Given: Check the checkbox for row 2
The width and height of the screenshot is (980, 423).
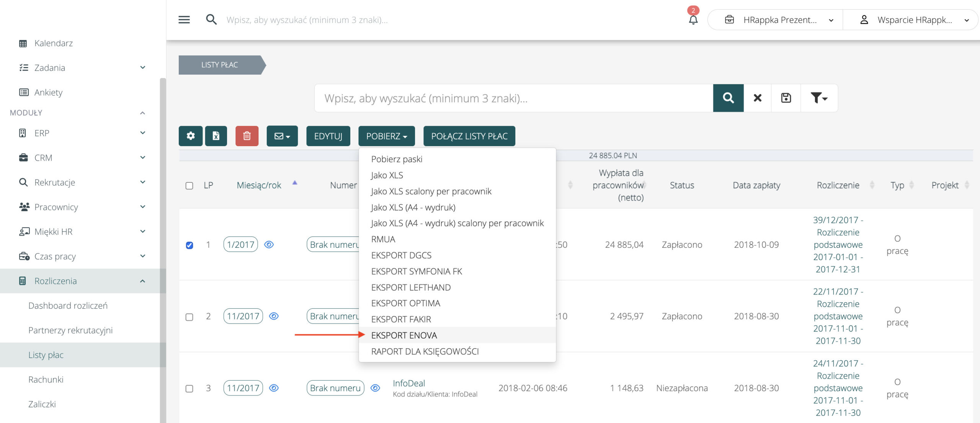Looking at the screenshot, I should point(189,317).
